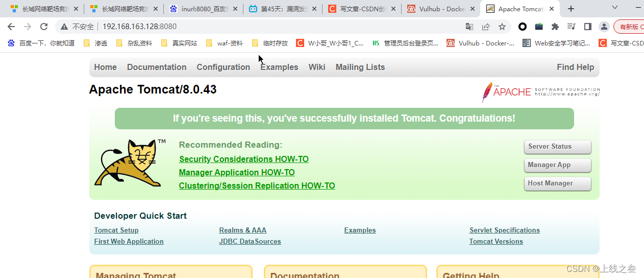Viewport: 644px width, 278px height.
Task: Open a new tab with the plus button
Action: pos(571,9)
